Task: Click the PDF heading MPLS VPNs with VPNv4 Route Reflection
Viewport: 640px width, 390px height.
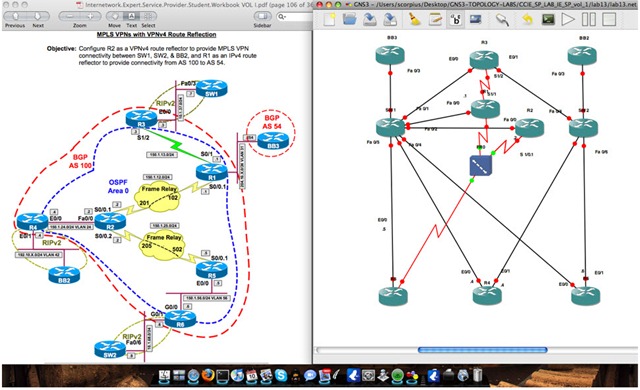Action: click(x=156, y=35)
